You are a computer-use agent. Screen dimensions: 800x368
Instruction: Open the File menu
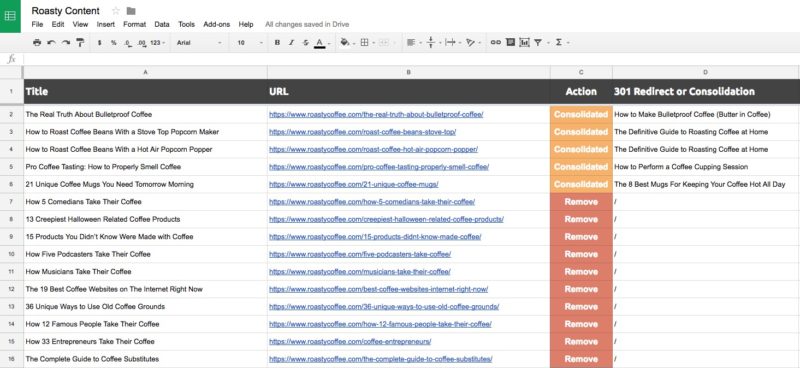pyautogui.click(x=37, y=24)
